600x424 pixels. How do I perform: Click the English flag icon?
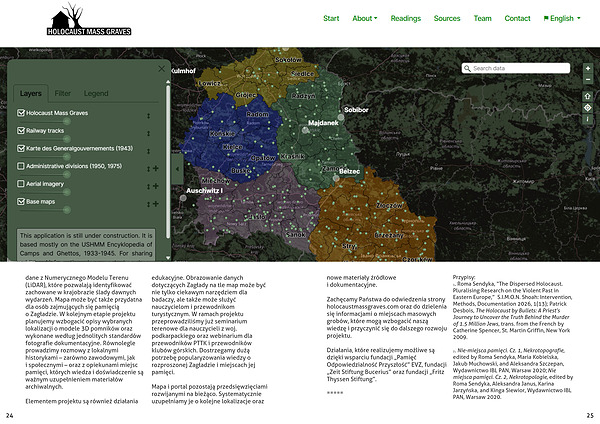(x=546, y=18)
